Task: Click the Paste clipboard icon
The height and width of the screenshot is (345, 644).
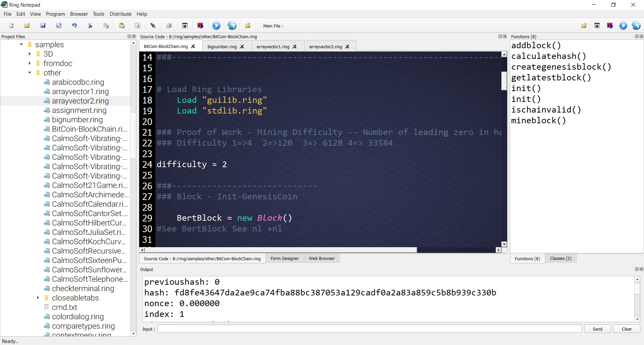Action: click(122, 26)
